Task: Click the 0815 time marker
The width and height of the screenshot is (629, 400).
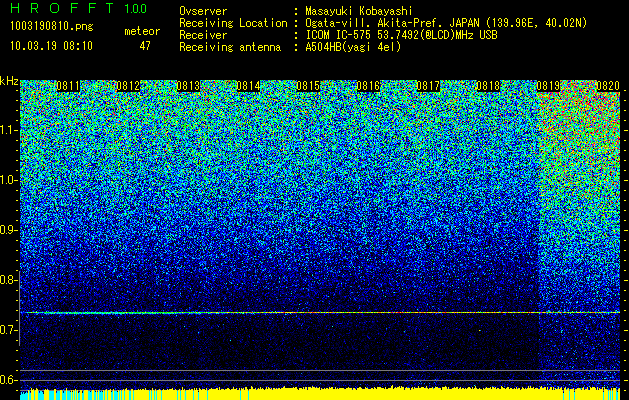Action: pyautogui.click(x=308, y=86)
